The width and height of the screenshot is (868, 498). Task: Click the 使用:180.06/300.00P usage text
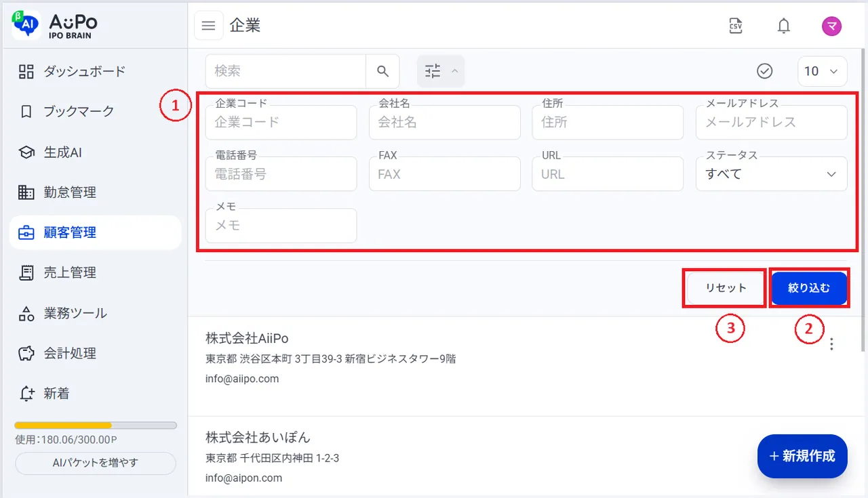click(x=66, y=440)
